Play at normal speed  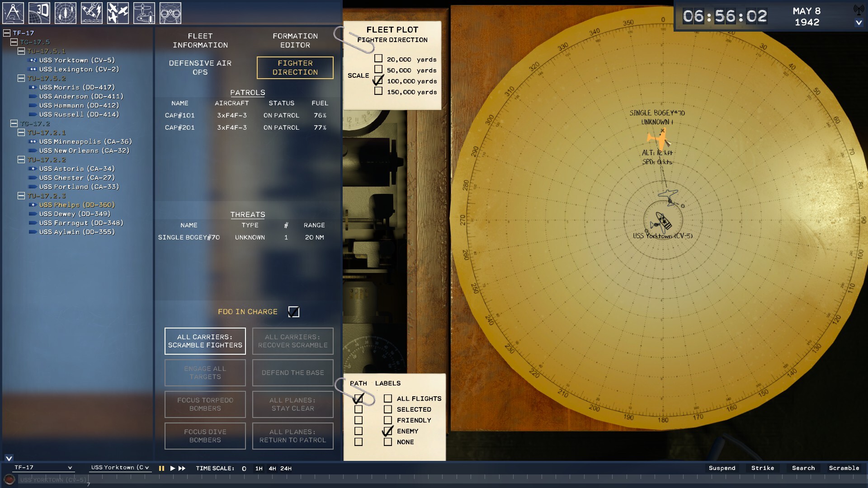pyautogui.click(x=172, y=469)
